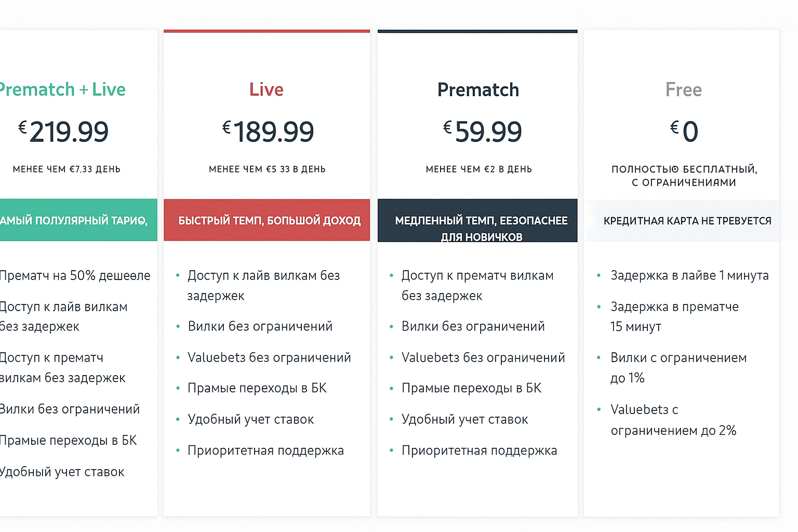Select the Prematch plan heading
The height and width of the screenshot is (532, 798).
[478, 90]
